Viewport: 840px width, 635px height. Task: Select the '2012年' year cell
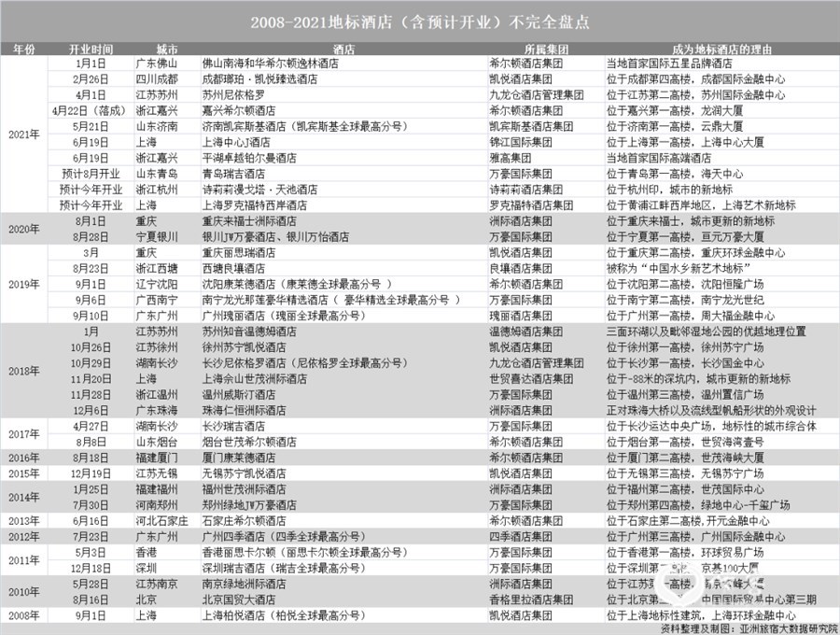pyautogui.click(x=24, y=536)
